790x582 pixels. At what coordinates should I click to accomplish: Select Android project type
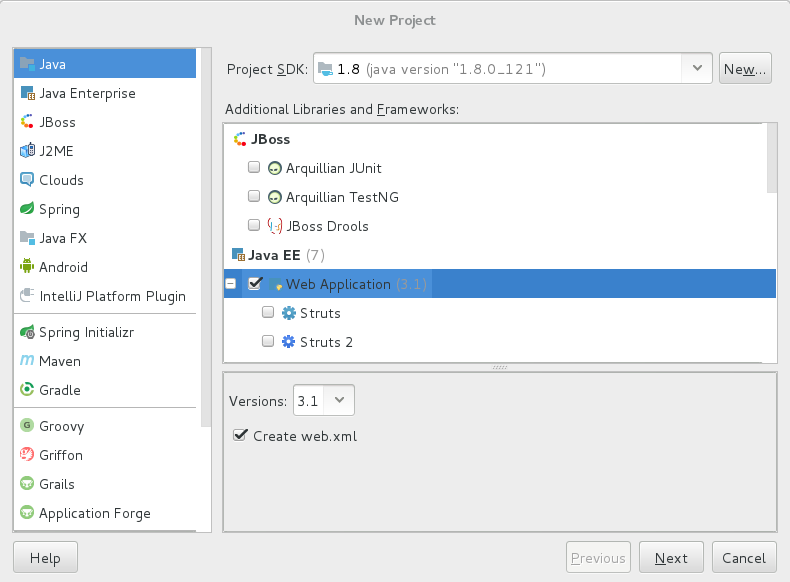[x=105, y=267]
